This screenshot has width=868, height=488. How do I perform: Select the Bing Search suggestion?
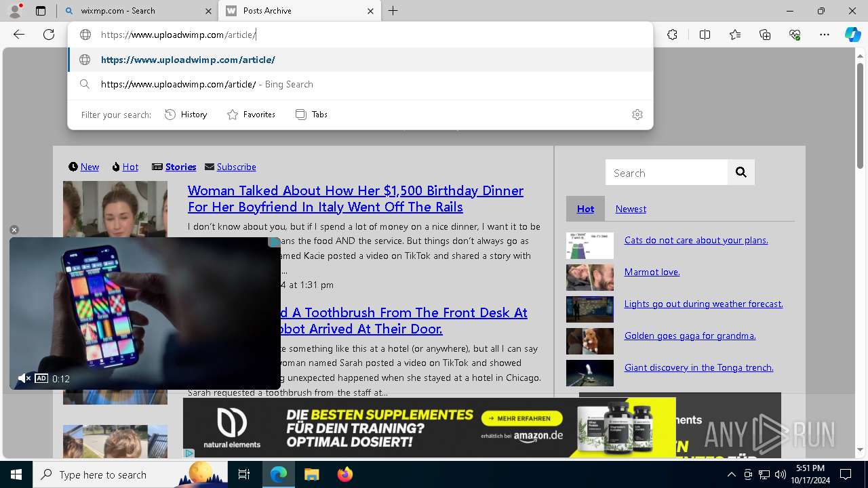pos(360,84)
